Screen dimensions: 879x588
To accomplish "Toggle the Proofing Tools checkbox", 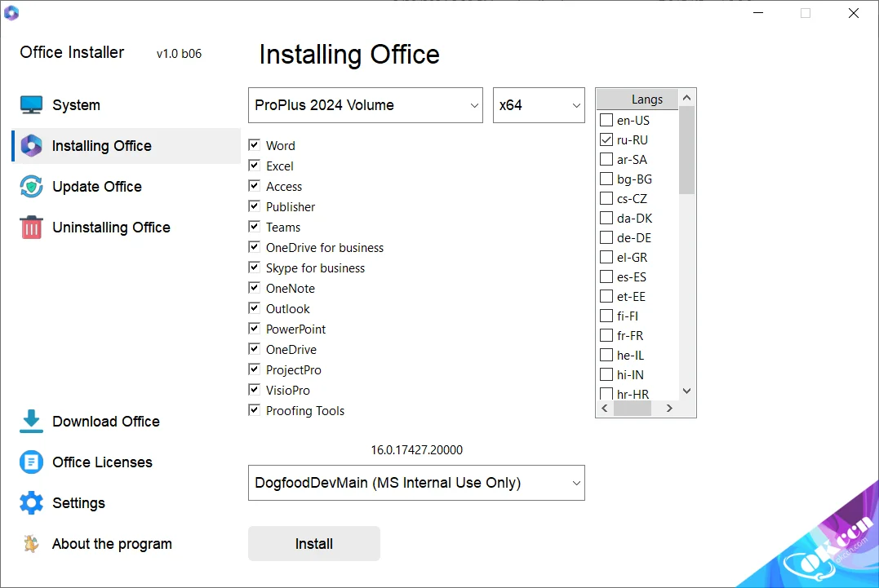I will 255,410.
